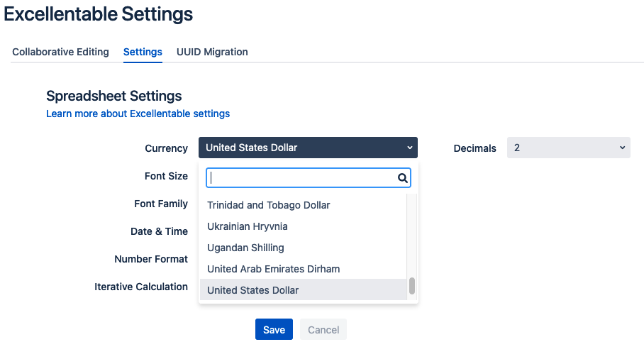Choose the highlighted United States Dollar option
Image resolution: width=644 pixels, height=359 pixels.
pyautogui.click(x=303, y=290)
